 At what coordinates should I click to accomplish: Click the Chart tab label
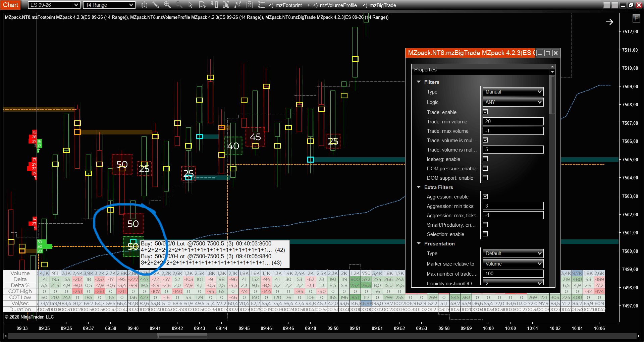(11, 5)
